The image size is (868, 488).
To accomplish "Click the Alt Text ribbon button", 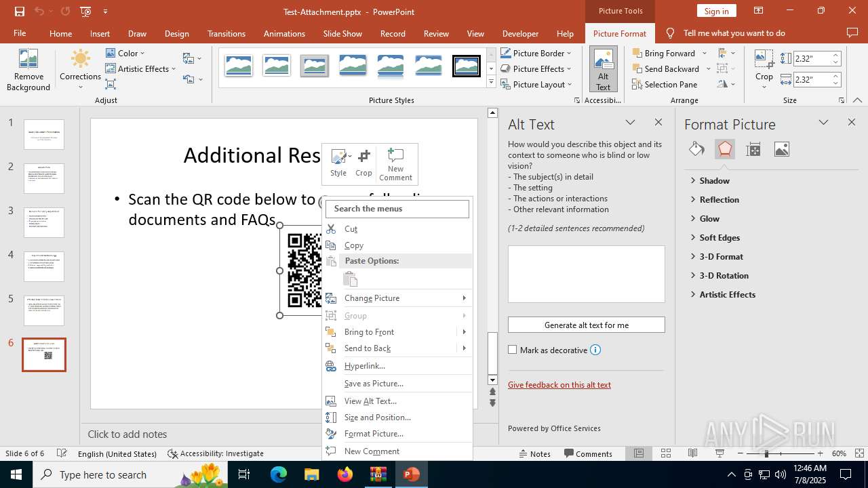I will pos(604,70).
